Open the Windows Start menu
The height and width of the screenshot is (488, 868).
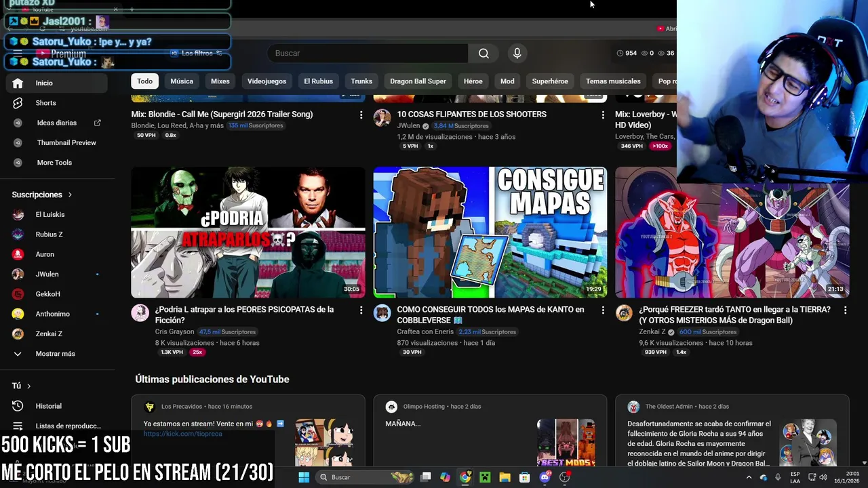pos(304,477)
